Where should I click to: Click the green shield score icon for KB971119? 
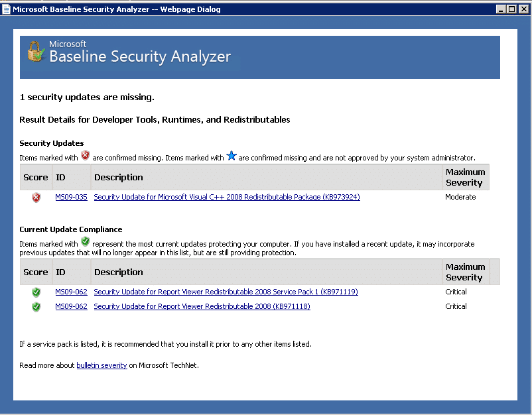[x=36, y=292]
